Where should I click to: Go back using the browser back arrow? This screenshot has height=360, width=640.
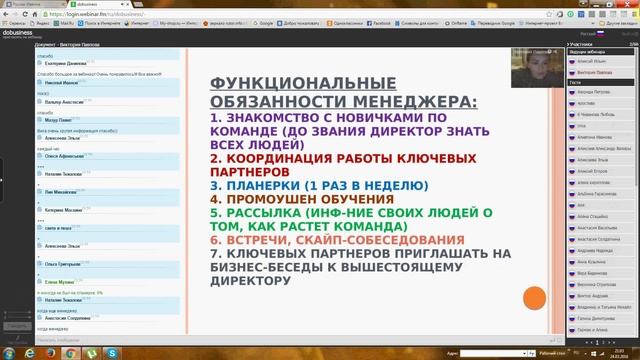point(5,14)
